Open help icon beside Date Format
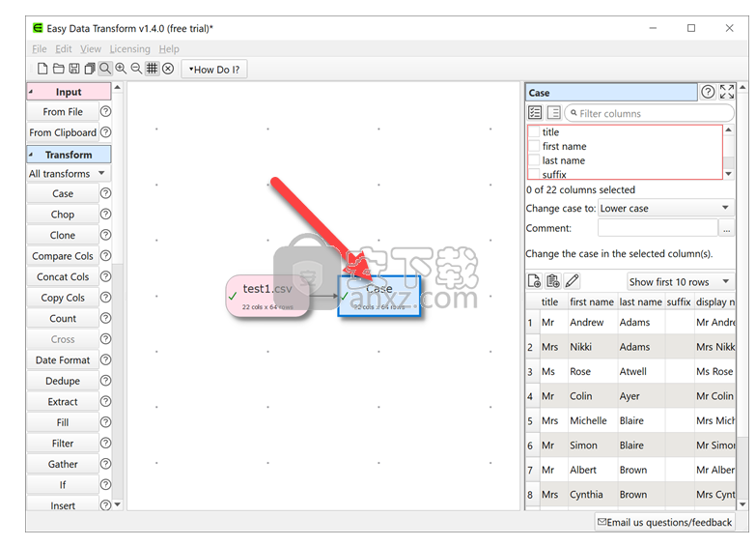The image size is (756, 546). [x=105, y=360]
